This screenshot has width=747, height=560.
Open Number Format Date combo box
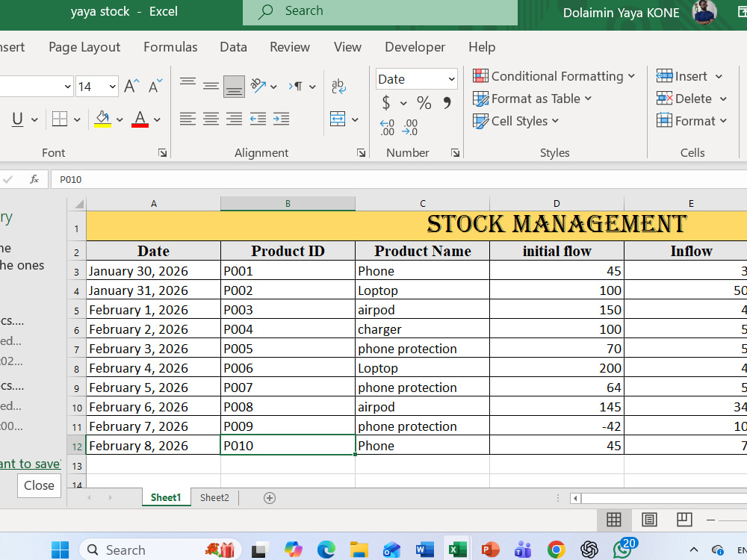tap(416, 79)
